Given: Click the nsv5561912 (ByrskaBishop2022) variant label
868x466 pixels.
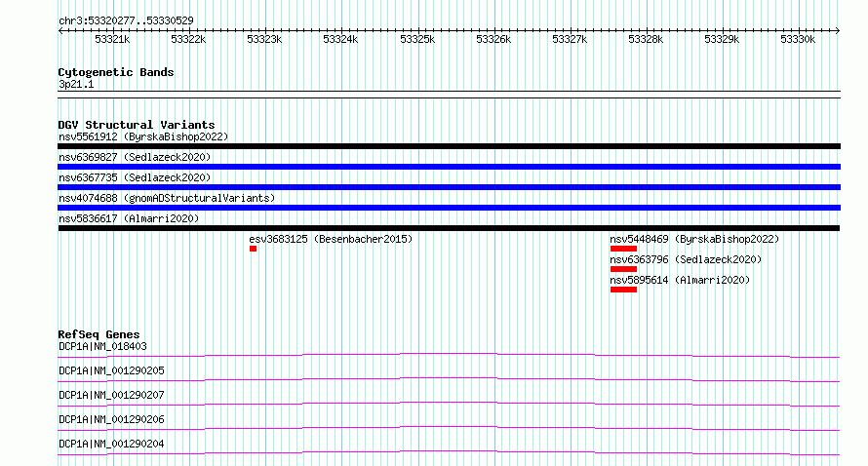Looking at the screenshot, I should [143, 136].
